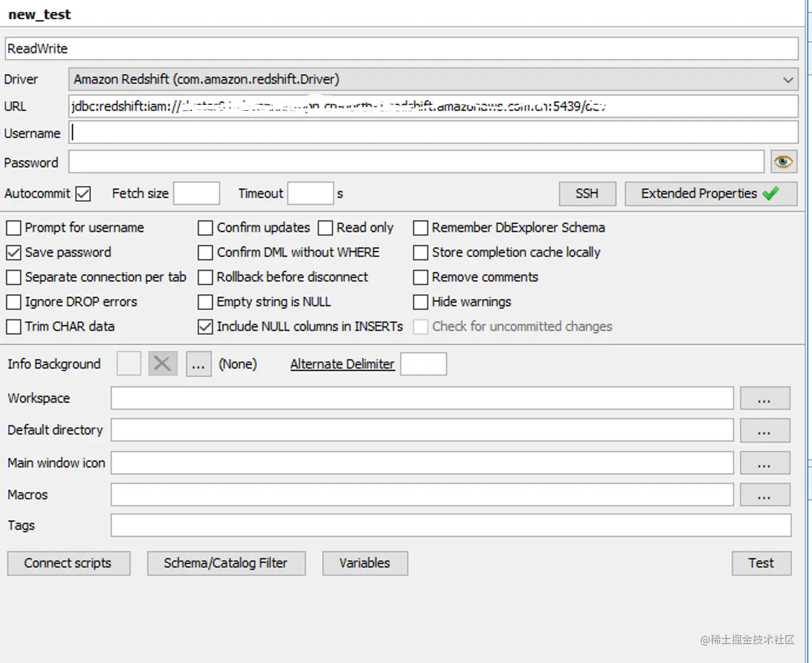This screenshot has width=812, height=663.
Task: Click the Password input field
Action: tap(417, 162)
